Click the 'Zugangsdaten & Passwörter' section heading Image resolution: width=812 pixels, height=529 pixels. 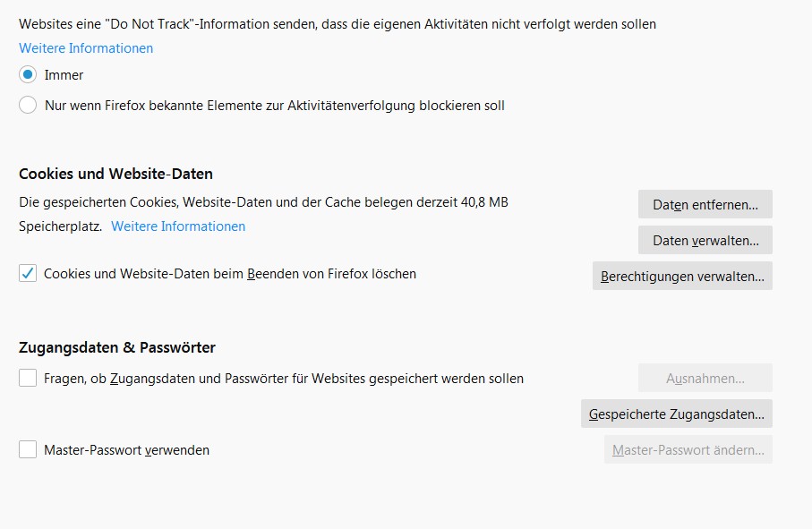117,347
